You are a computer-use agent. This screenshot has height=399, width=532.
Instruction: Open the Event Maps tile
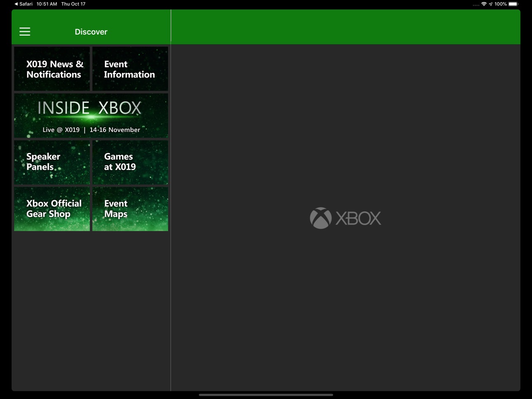click(x=130, y=209)
